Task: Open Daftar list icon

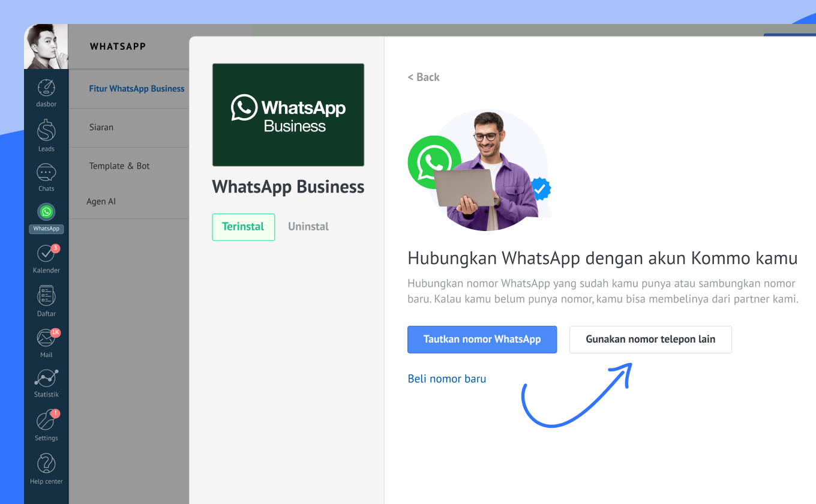Action: (x=46, y=296)
